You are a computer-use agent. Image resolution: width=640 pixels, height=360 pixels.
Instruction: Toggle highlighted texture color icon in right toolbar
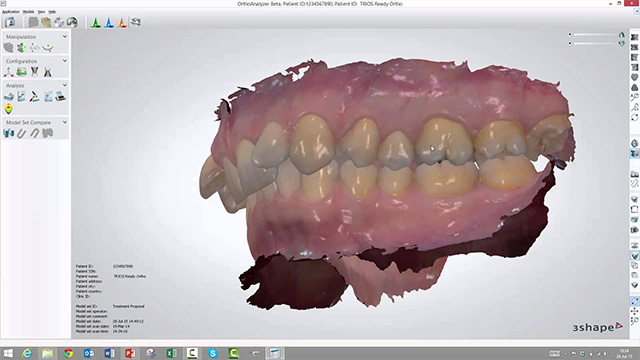[634, 153]
